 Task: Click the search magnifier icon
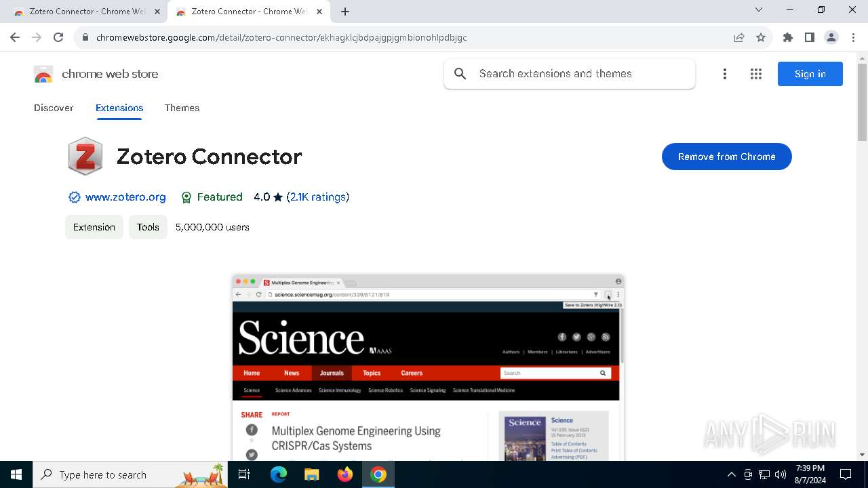(x=460, y=74)
